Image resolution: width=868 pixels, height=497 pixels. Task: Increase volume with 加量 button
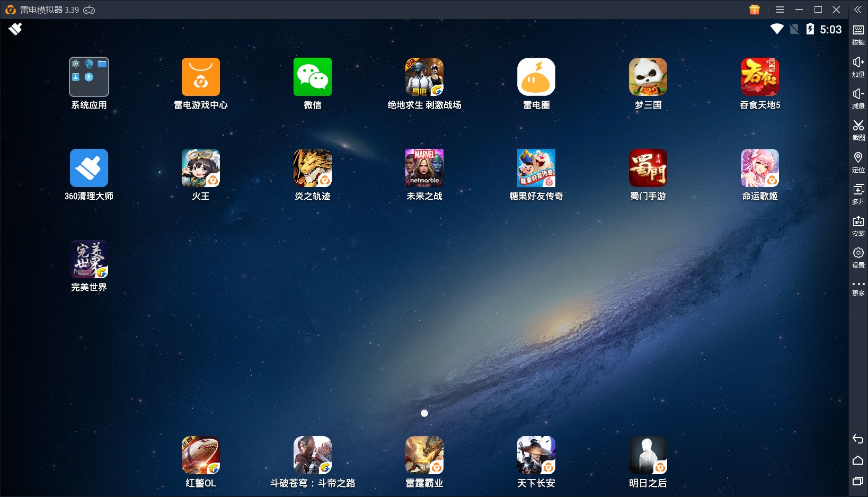pos(858,66)
